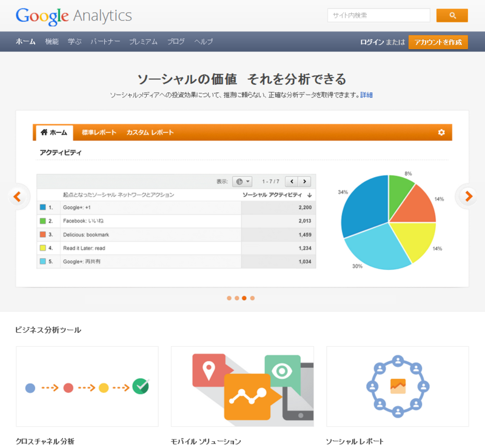The image size is (485, 448).
Task: Click the ログイン link
Action: pyautogui.click(x=372, y=42)
